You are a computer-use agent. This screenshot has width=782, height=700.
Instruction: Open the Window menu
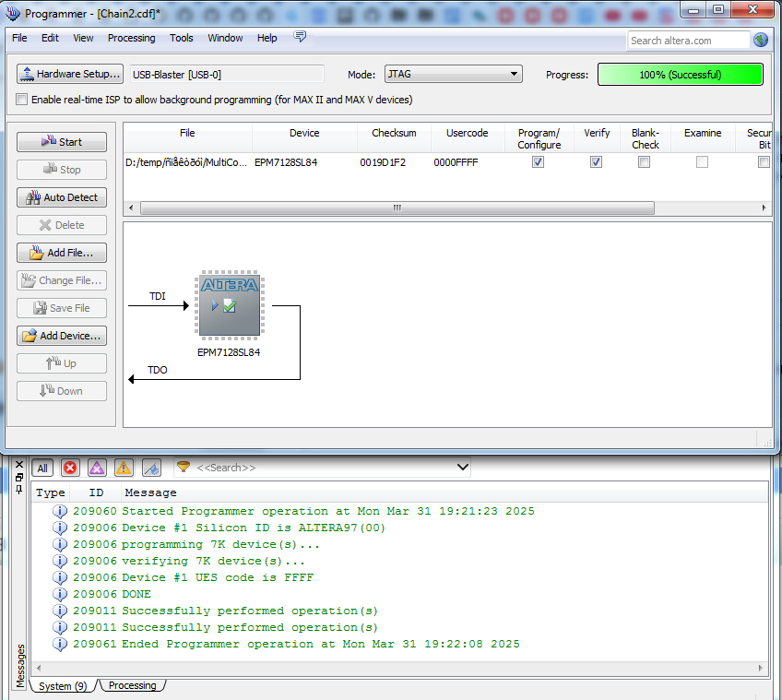[x=225, y=38]
